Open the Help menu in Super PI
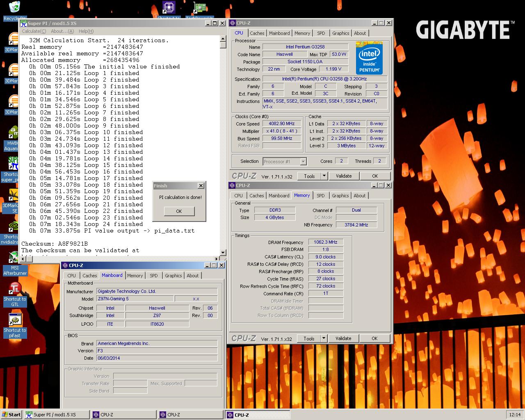Image resolution: width=525 pixels, height=420 pixels. click(86, 31)
